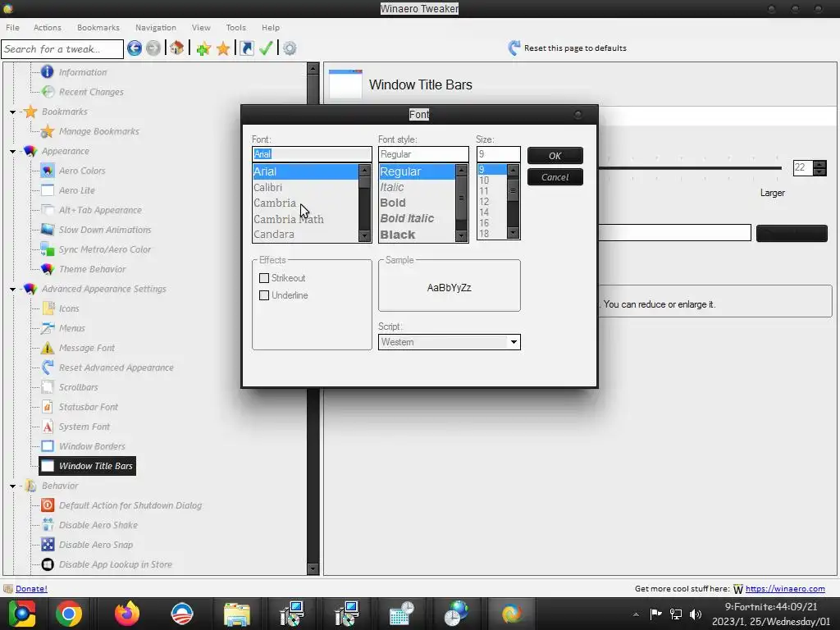Select the Menus tree item

pos(72,328)
